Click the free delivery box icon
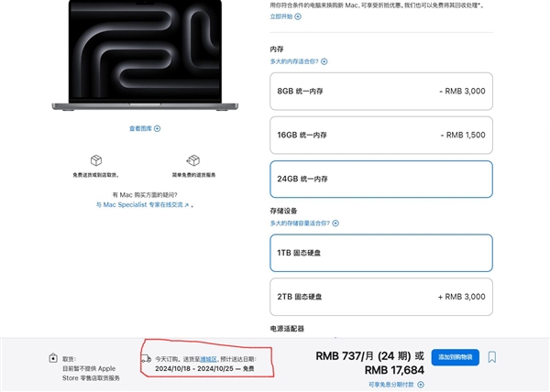This screenshot has width=550, height=392. (96, 160)
